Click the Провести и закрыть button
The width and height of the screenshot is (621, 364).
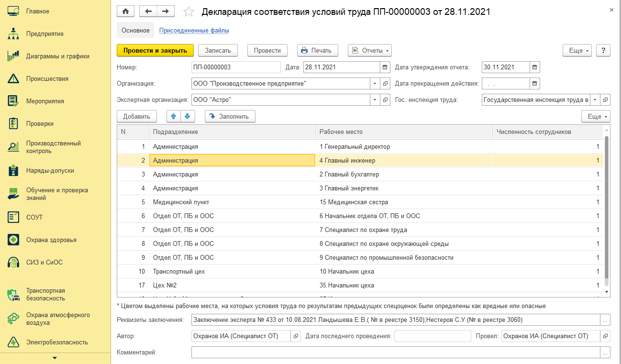[x=155, y=50]
